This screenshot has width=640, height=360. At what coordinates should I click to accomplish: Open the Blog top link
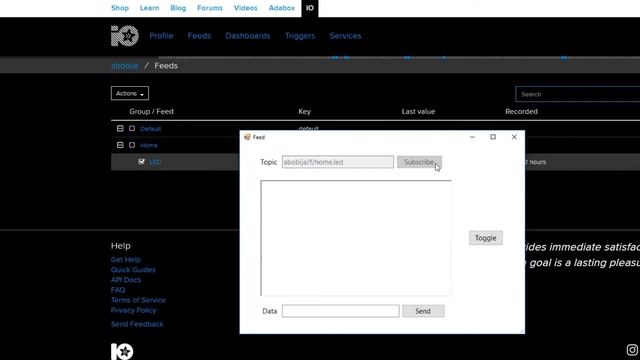[178, 8]
